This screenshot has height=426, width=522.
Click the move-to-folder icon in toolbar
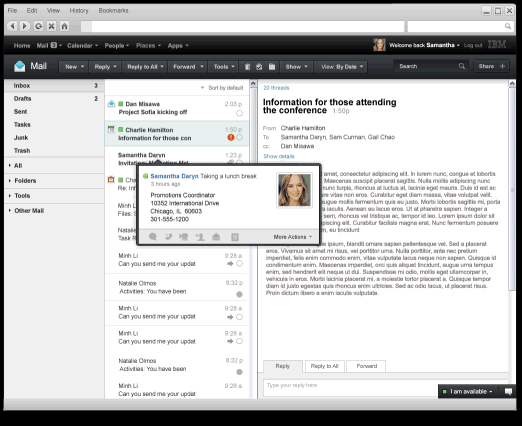(x=272, y=67)
